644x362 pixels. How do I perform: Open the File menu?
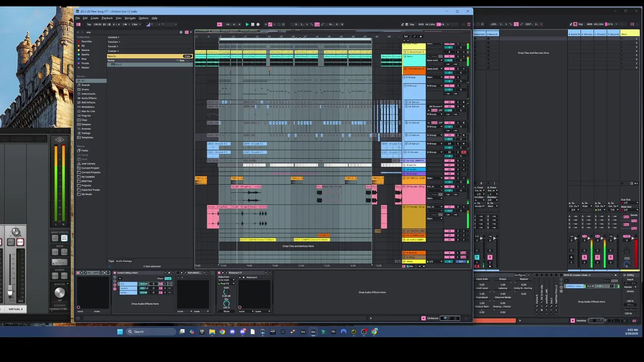77,18
